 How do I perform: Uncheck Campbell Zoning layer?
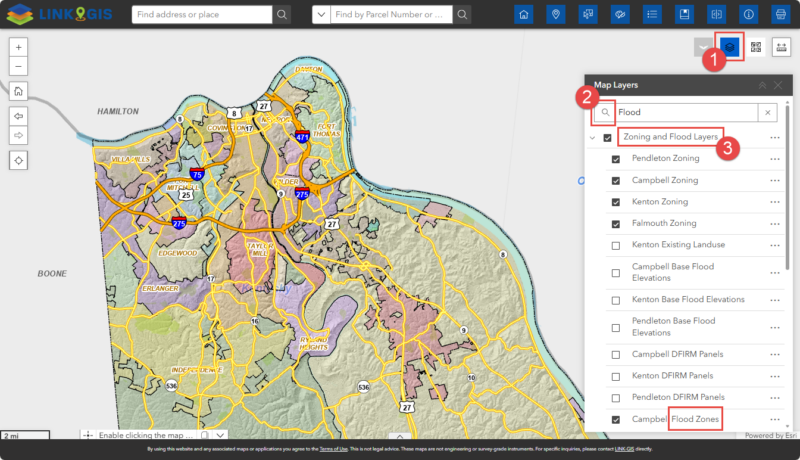tap(616, 181)
